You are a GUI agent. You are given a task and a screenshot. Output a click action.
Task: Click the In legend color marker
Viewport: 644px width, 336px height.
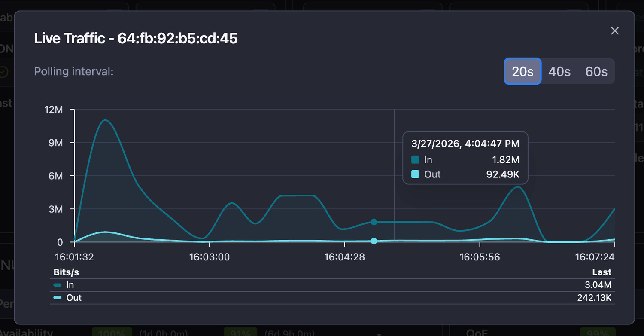[58, 285]
